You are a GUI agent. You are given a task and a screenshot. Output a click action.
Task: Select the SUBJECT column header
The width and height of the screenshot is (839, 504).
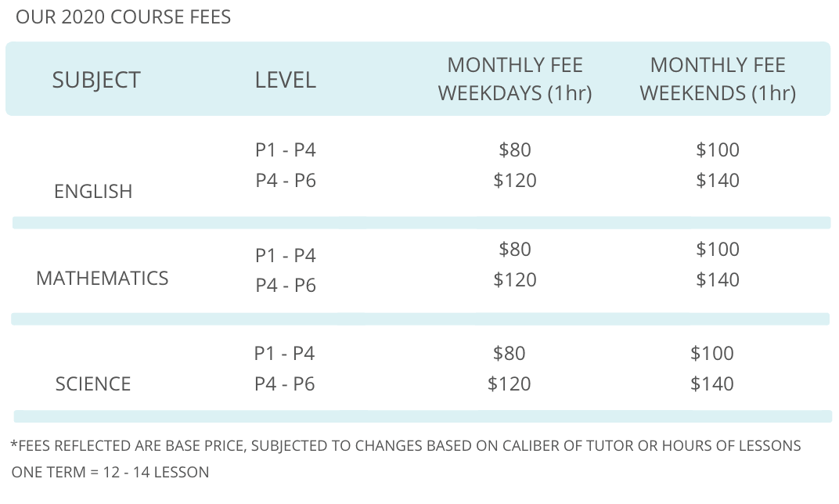[x=95, y=81]
